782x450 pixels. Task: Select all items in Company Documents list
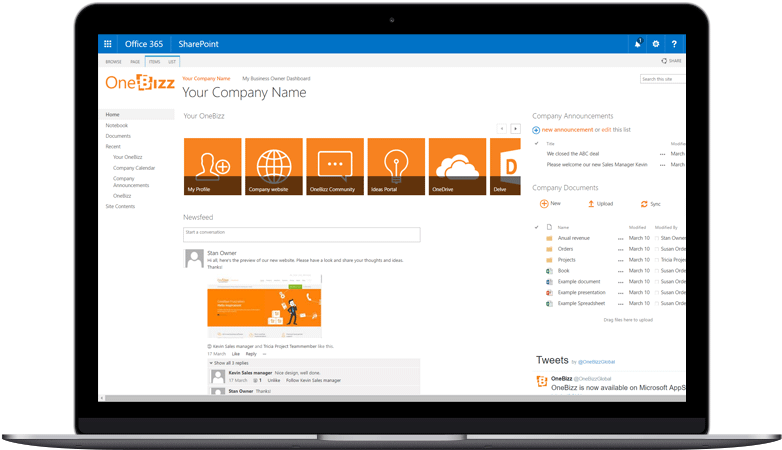pyautogui.click(x=538, y=227)
